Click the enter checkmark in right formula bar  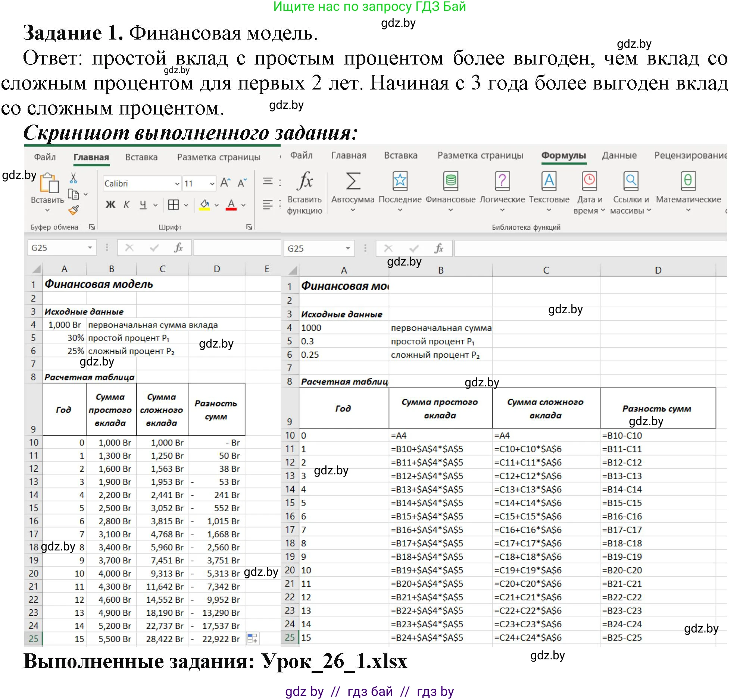414,248
